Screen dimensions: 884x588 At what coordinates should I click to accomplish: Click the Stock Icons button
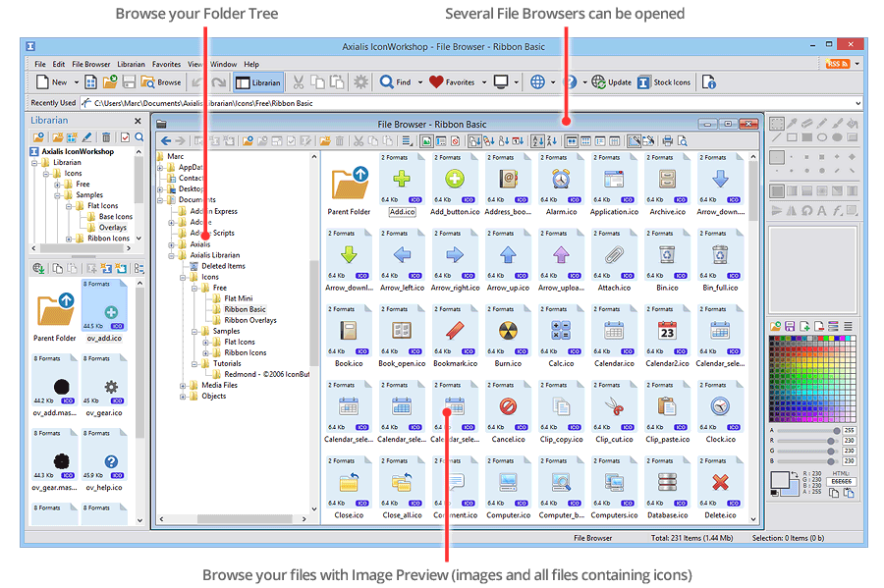[664, 82]
